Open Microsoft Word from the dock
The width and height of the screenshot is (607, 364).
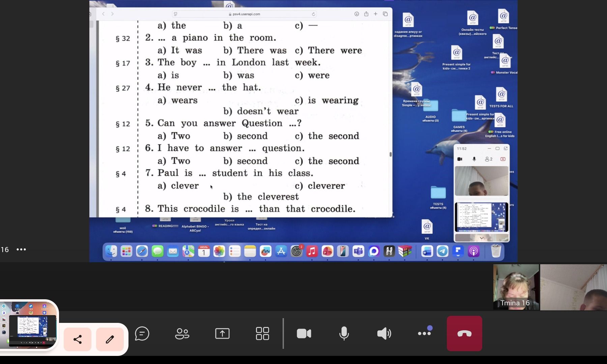tap(427, 251)
